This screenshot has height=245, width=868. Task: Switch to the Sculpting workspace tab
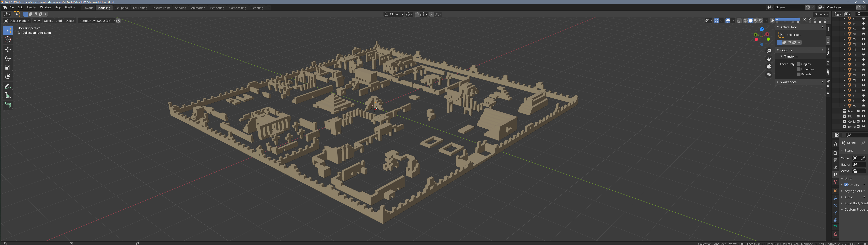[121, 8]
